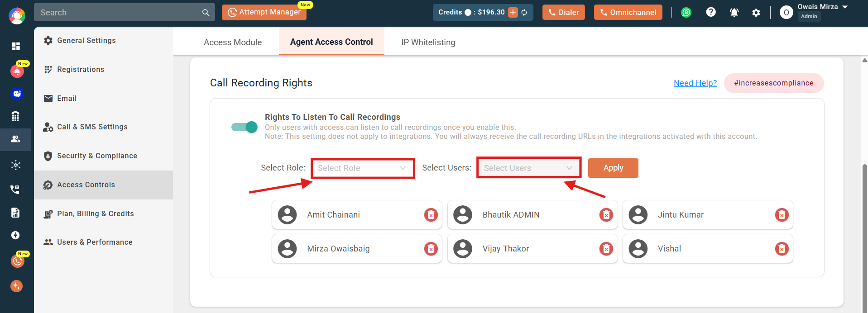This screenshot has height=313, width=868.
Task: Click the credits info icon
Action: click(468, 13)
